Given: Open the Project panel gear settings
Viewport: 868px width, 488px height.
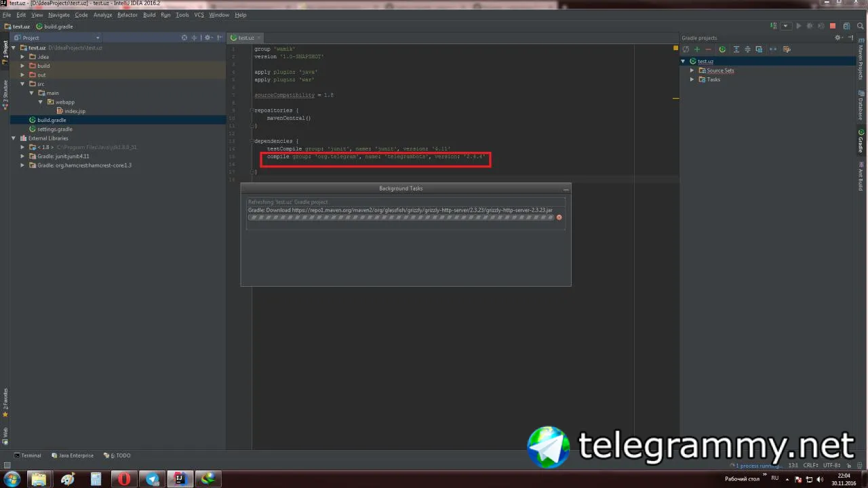Looking at the screenshot, I should click(x=208, y=38).
